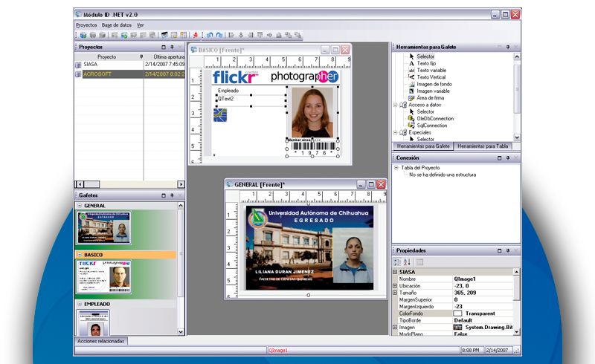Click the flickr logo in BASICO window
The width and height of the screenshot is (595, 364).
point(235,77)
